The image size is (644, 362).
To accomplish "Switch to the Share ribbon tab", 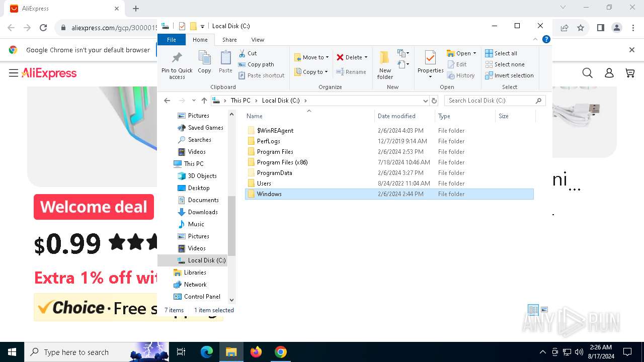I will pyautogui.click(x=229, y=40).
